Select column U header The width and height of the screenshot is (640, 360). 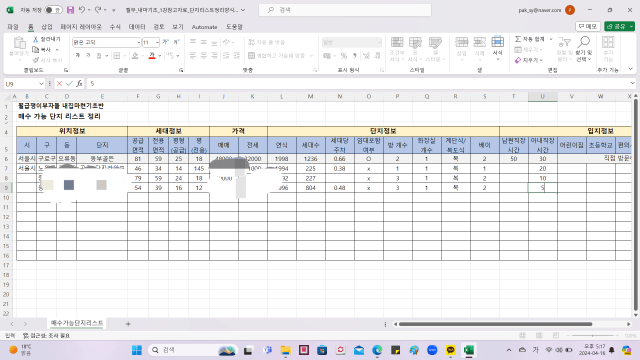(x=542, y=97)
